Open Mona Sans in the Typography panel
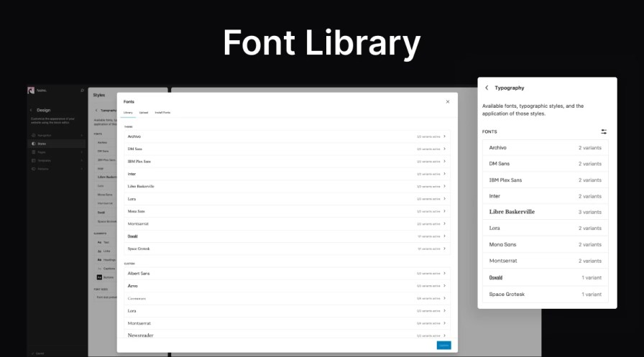Viewport: 644px width, 357px height. [545, 244]
